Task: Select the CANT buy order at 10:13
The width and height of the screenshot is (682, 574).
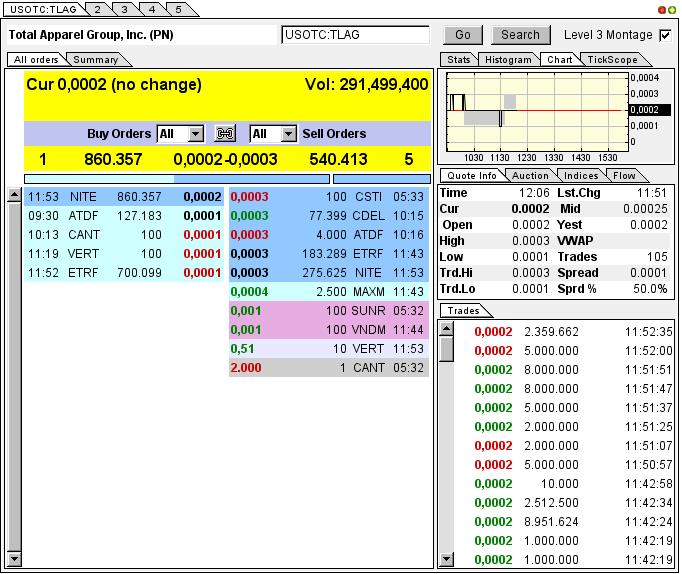Action: 124,235
